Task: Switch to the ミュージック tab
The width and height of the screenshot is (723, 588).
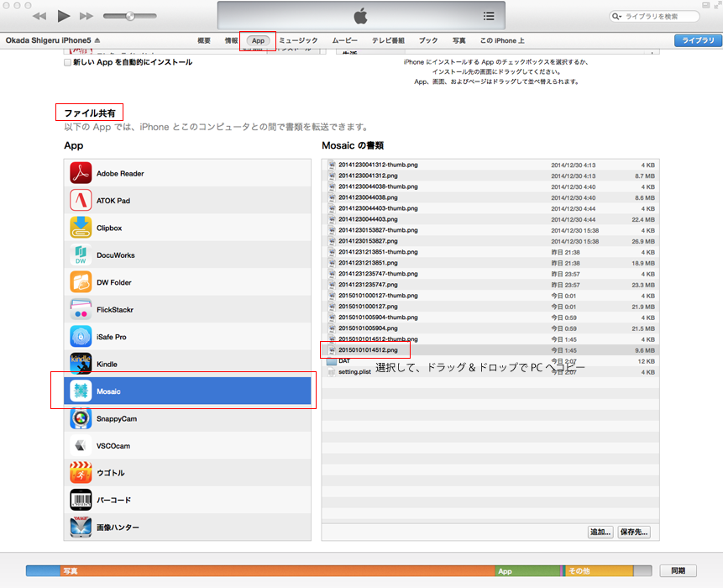Action: tap(298, 40)
